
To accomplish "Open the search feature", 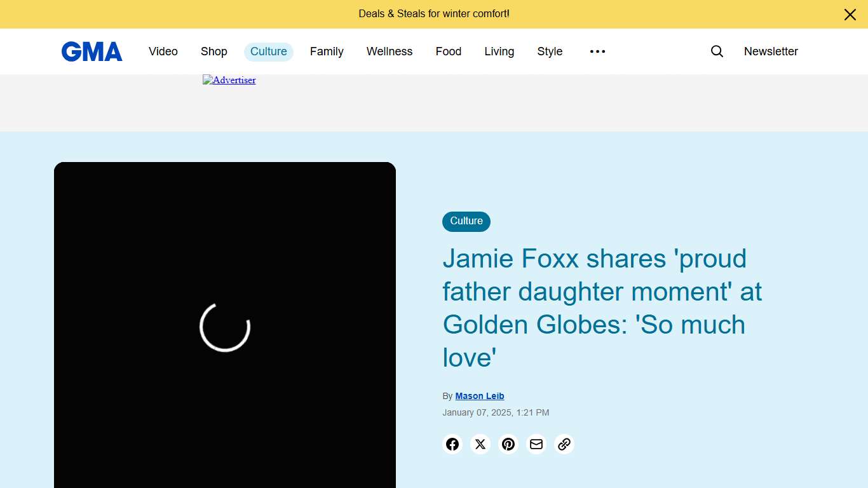I will point(717,51).
